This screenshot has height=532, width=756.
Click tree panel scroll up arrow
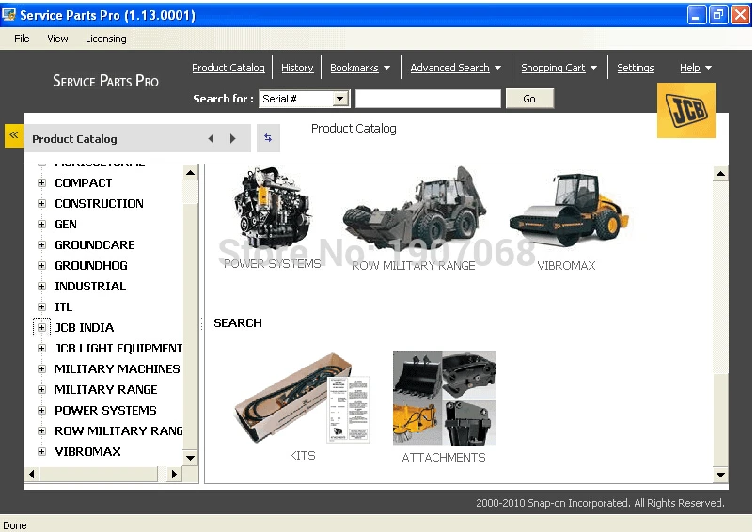coord(191,173)
